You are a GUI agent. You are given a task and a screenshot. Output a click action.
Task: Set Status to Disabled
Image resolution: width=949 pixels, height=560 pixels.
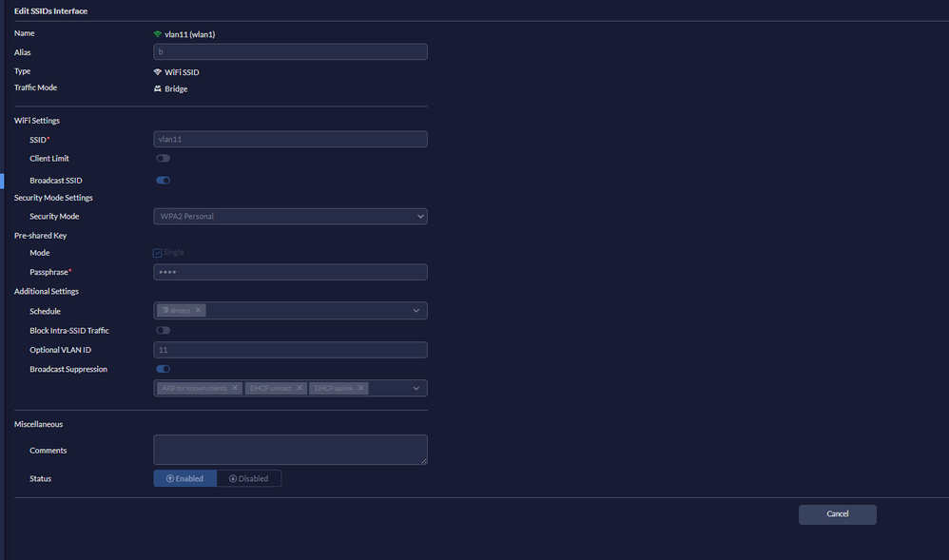tap(249, 478)
